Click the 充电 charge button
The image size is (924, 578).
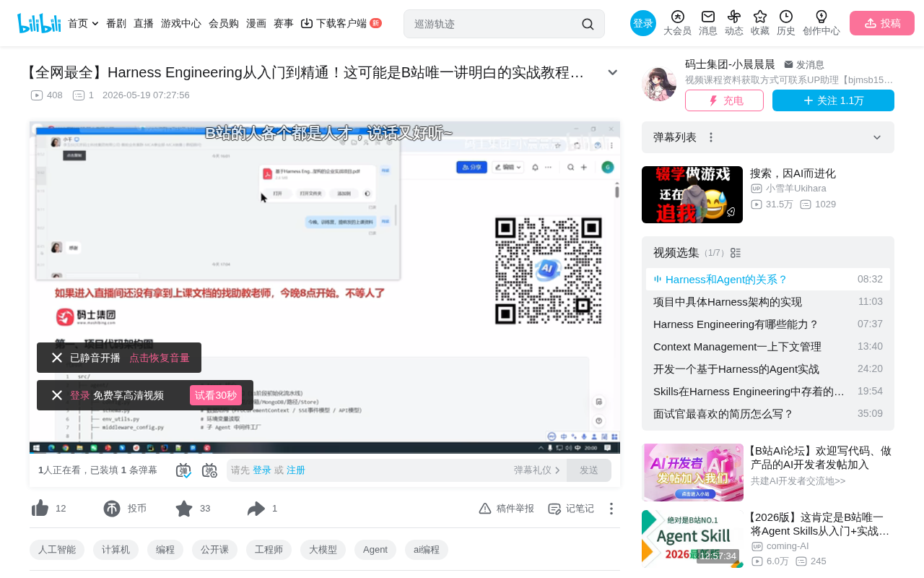click(x=724, y=100)
